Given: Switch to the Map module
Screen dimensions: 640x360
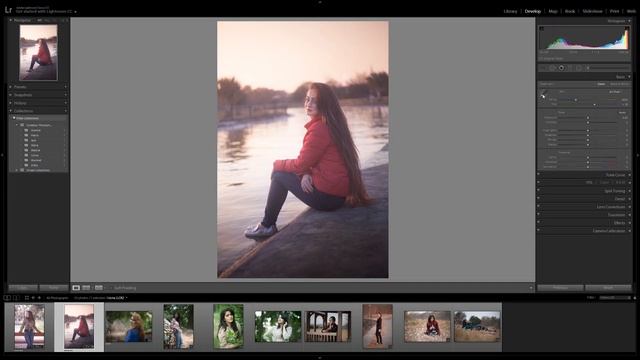Looking at the screenshot, I should pyautogui.click(x=553, y=11).
